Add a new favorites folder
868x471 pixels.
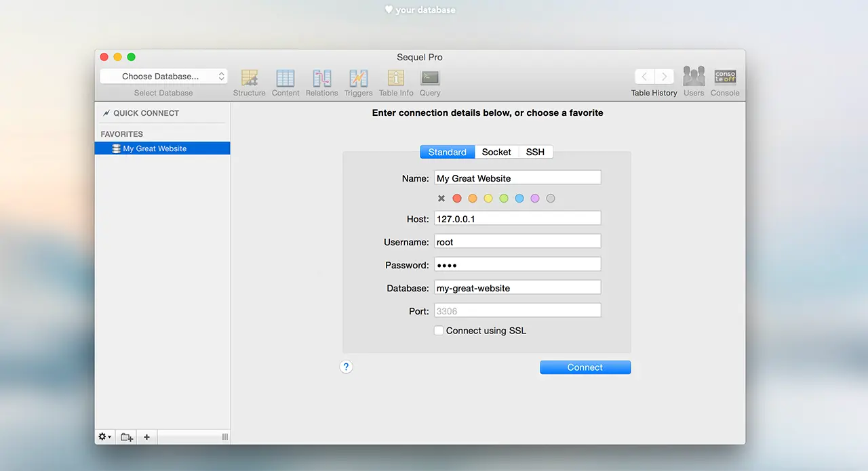(x=127, y=437)
